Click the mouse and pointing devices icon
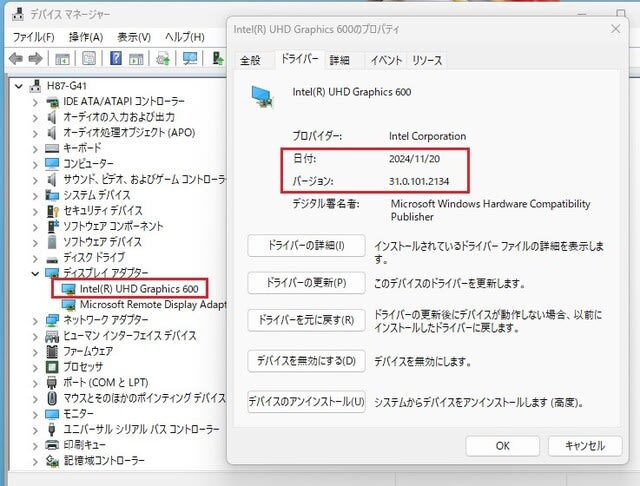 tap(52, 398)
